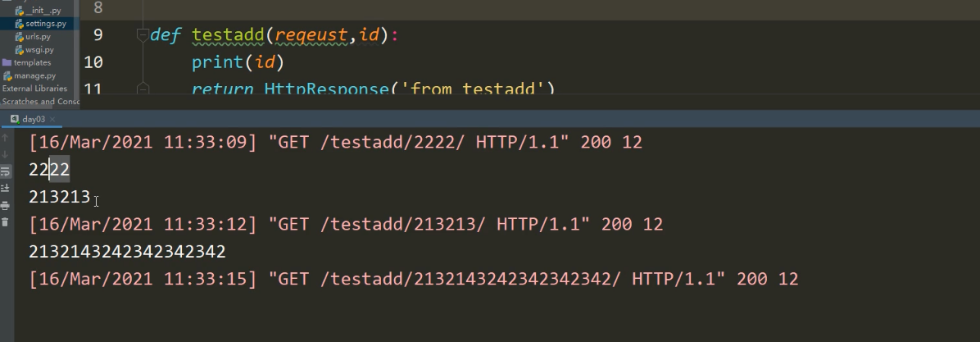980x342 pixels.
Task: Click the down arrow in the console gutter
Action: (x=6, y=154)
